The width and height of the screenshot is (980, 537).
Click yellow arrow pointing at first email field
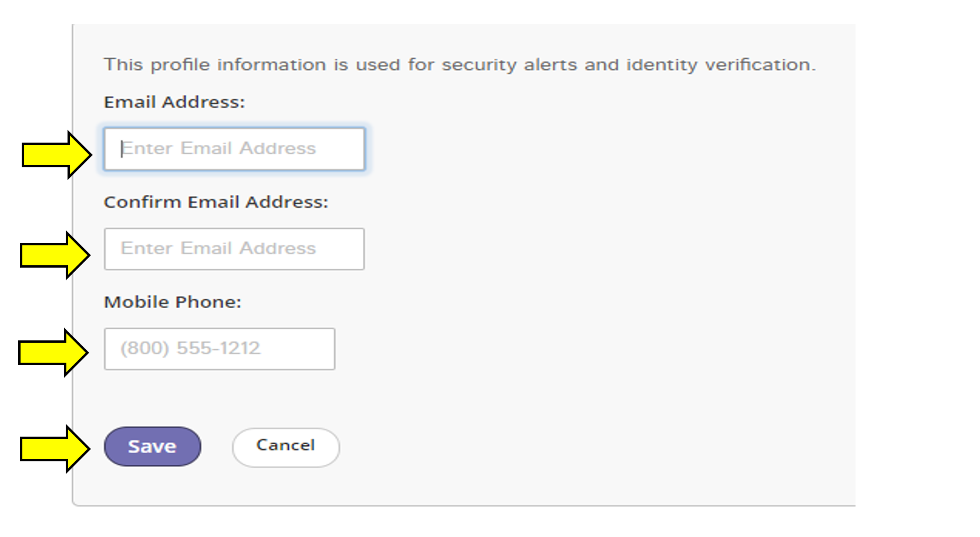(x=56, y=155)
